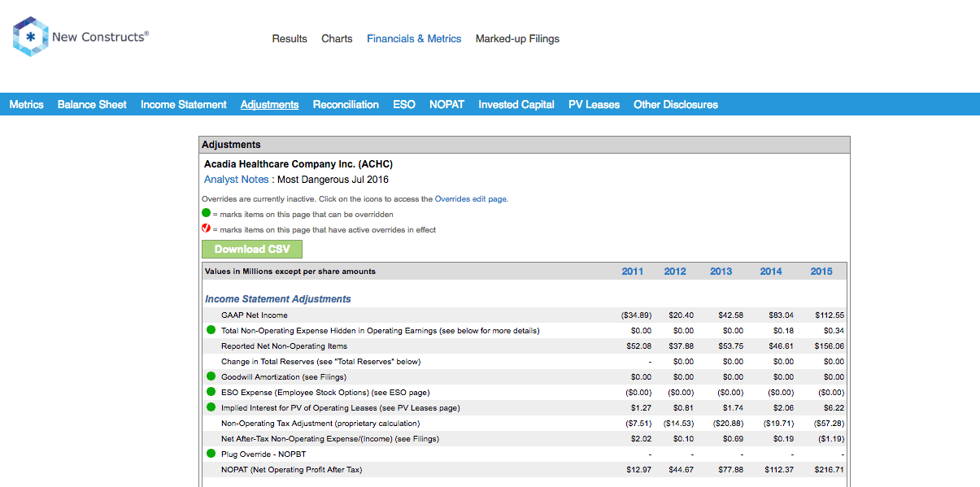Screen dimensions: 980x487
Task: Open Financials & Metrics navigation item
Action: coord(414,38)
